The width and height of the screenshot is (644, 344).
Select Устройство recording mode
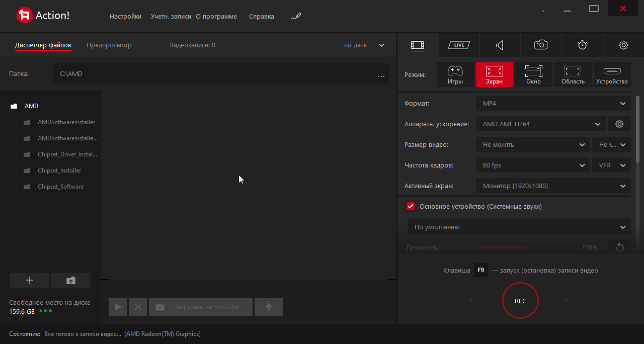[612, 74]
